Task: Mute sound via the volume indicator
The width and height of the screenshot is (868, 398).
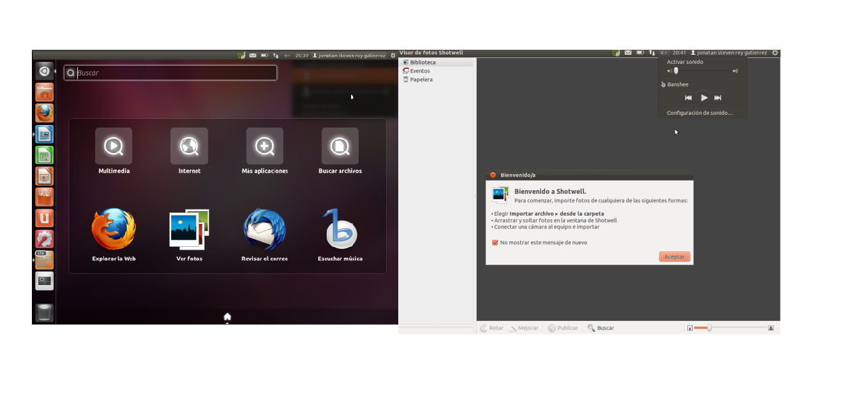Action: coord(662,53)
